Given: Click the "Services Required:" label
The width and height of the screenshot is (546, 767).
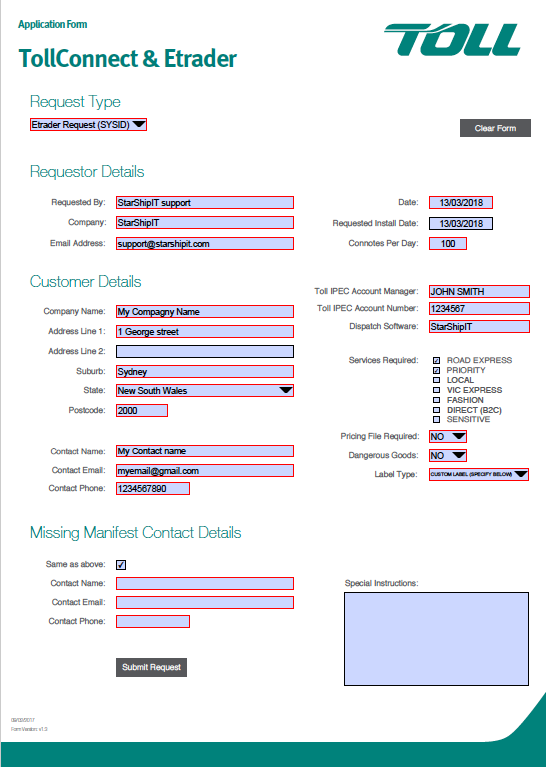Looking at the screenshot, I should coord(384,361).
